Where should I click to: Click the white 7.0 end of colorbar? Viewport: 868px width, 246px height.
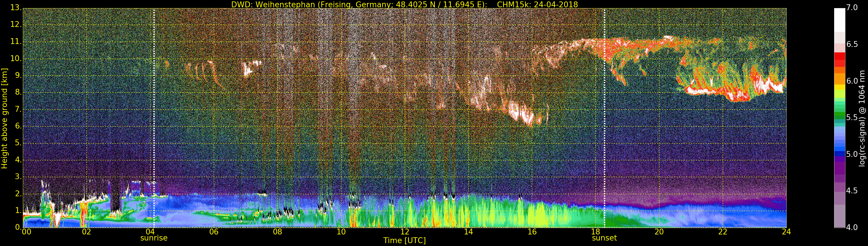pyautogui.click(x=839, y=20)
